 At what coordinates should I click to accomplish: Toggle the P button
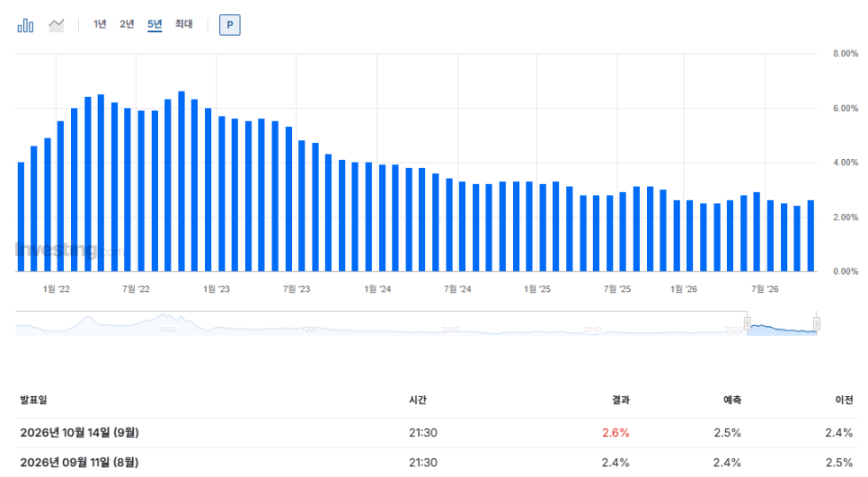[x=230, y=25]
